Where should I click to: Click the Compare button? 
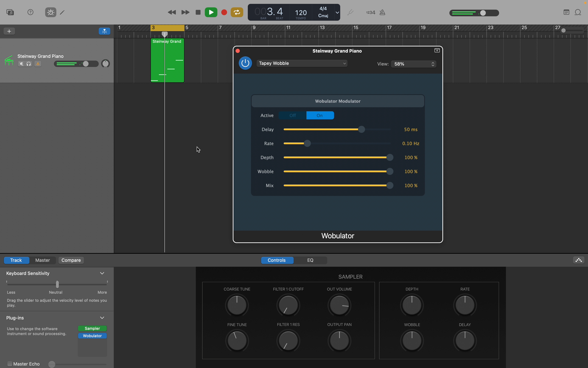(x=71, y=260)
